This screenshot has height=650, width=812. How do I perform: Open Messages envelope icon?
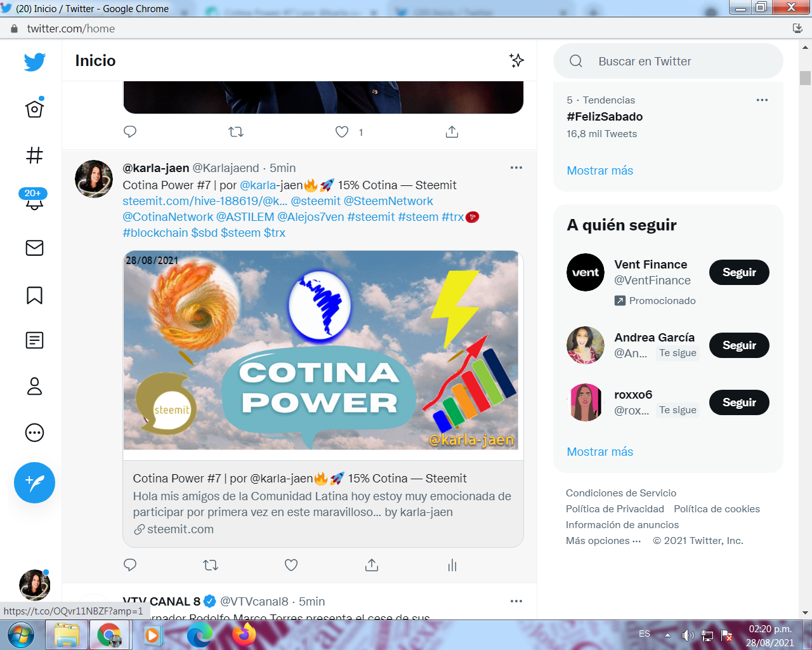(x=34, y=248)
